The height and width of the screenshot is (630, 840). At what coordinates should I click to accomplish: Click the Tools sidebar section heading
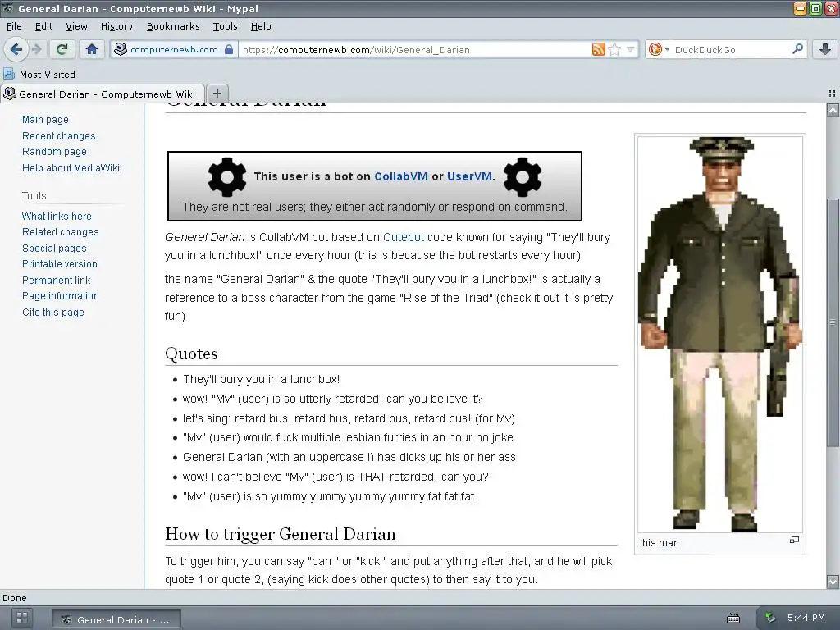click(x=34, y=195)
